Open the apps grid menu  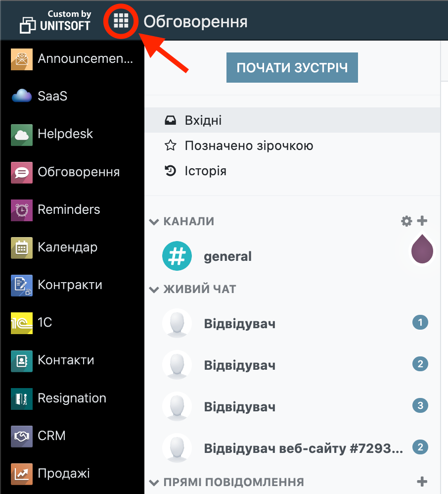(x=120, y=21)
